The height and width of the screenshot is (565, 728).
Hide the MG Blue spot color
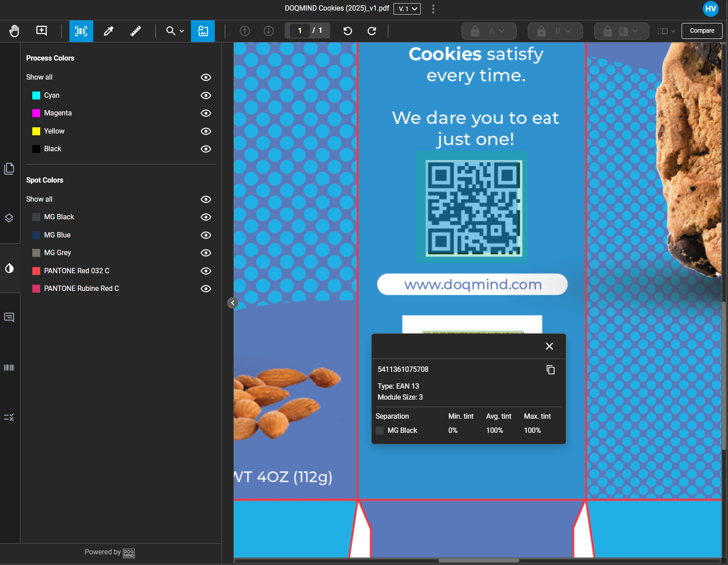(206, 235)
